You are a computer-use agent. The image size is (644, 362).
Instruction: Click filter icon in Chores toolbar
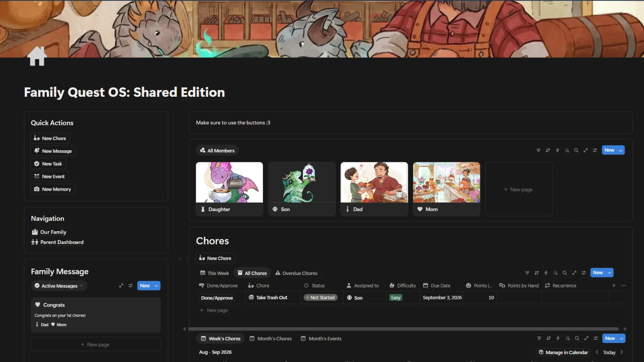point(527,273)
